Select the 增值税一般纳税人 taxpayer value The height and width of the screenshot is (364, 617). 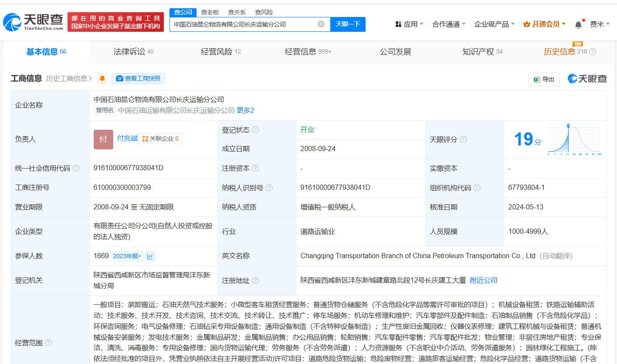(328, 207)
